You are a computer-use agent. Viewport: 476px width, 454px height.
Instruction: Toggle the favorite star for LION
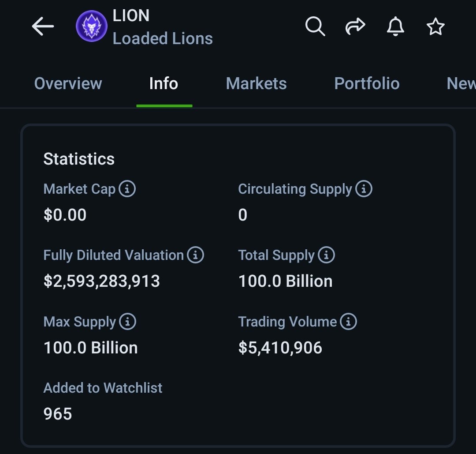[435, 26]
